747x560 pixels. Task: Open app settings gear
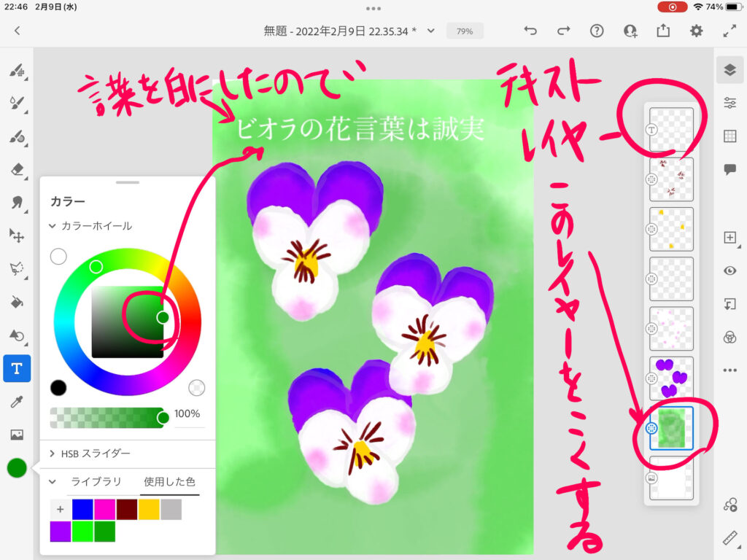(697, 31)
